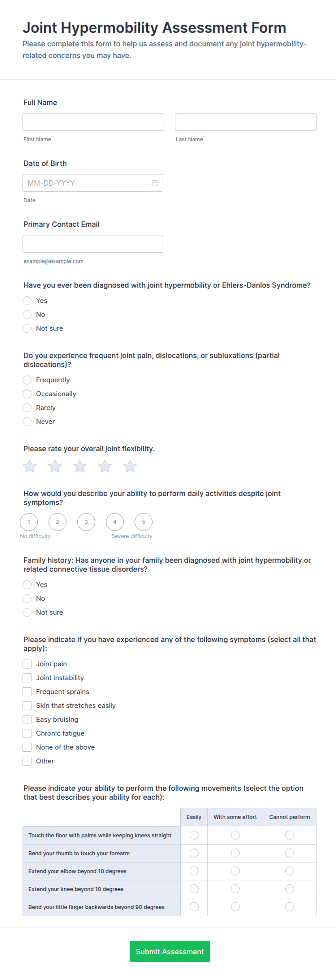
Task: Focus the Primary Contact Email field
Action: click(93, 243)
